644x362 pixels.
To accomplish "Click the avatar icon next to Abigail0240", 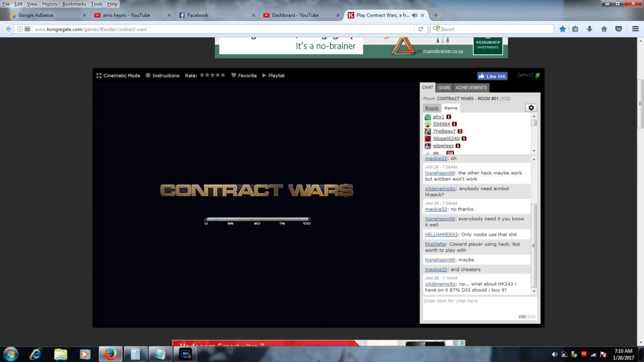I will (x=428, y=138).
